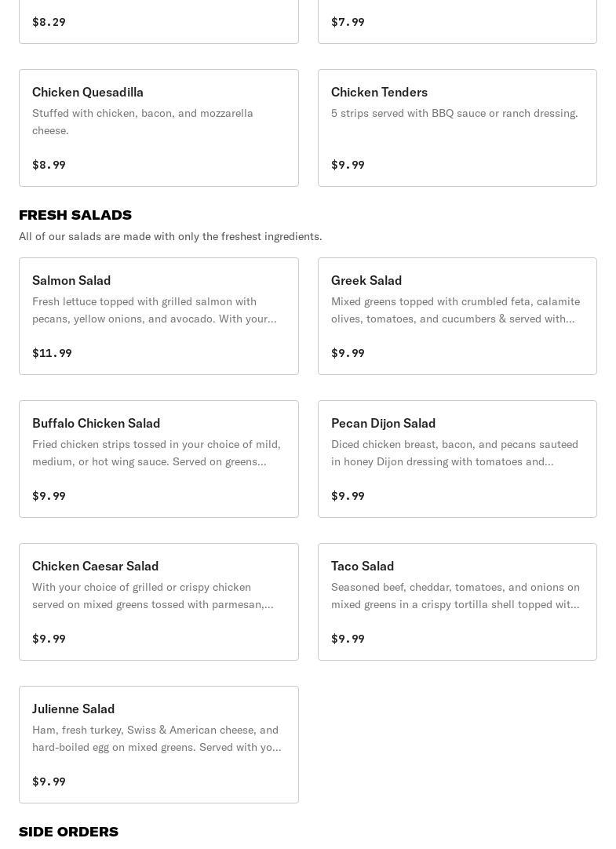The image size is (616, 849).
Task: Click the Side Orders section heading
Action: point(68,832)
